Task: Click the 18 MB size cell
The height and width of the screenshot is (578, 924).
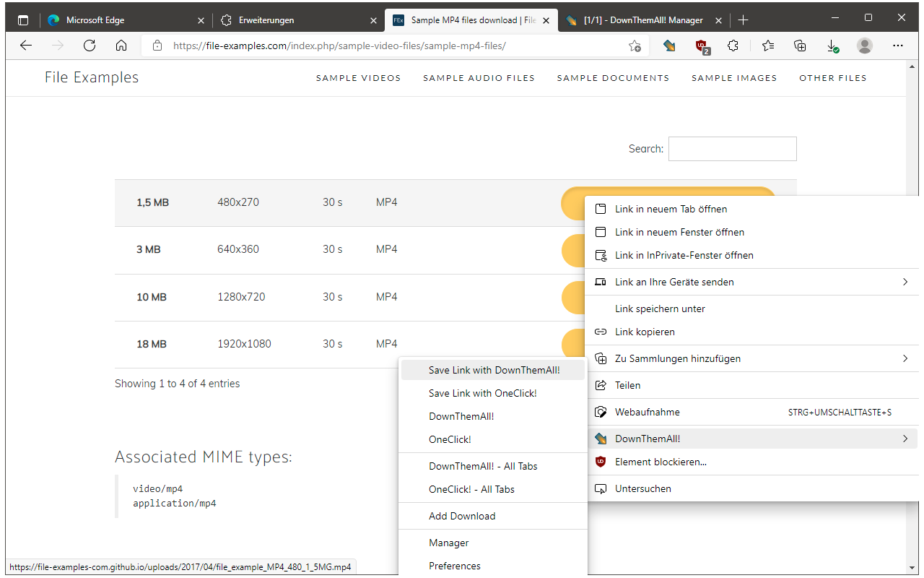Action: coord(152,344)
